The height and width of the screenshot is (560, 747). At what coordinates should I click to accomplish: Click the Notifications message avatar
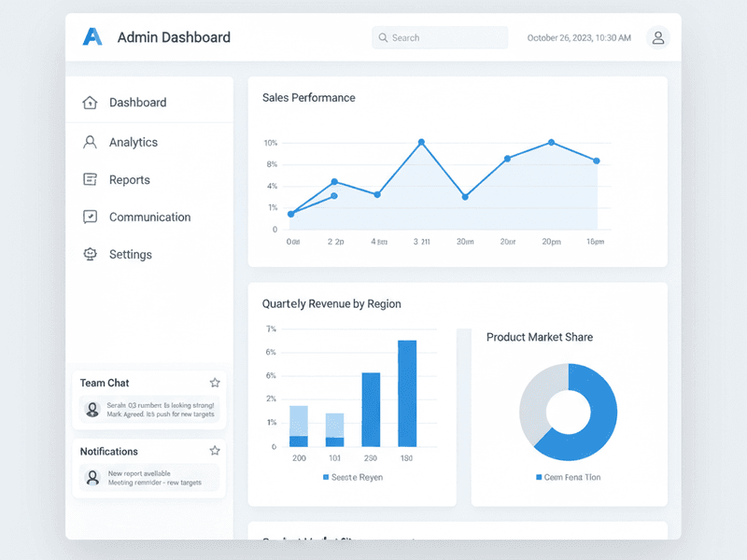pos(92,477)
